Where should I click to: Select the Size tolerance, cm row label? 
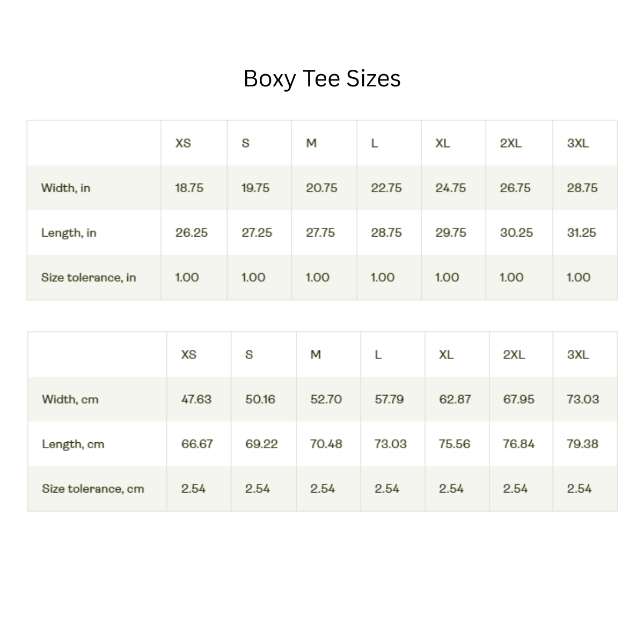coord(93,489)
